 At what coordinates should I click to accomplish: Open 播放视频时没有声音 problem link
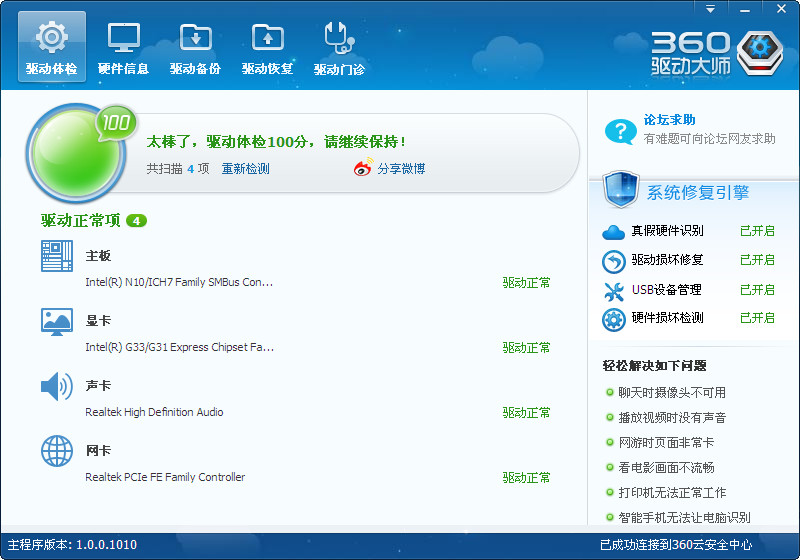[672, 418]
